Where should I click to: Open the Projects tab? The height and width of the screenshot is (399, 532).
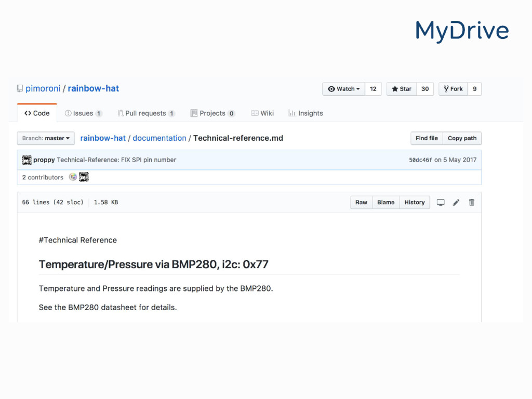click(212, 113)
